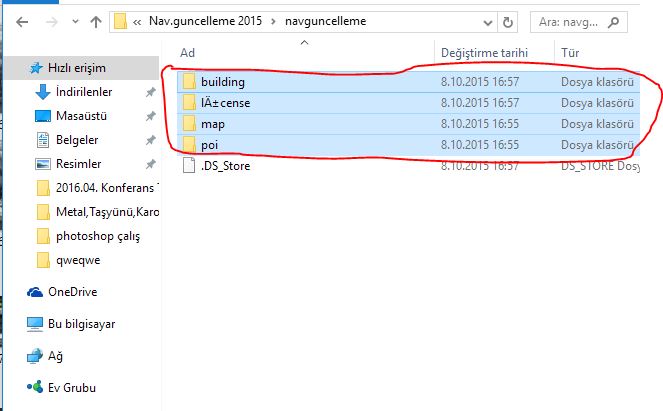Click the lÄ±cense folder icon

(189, 102)
